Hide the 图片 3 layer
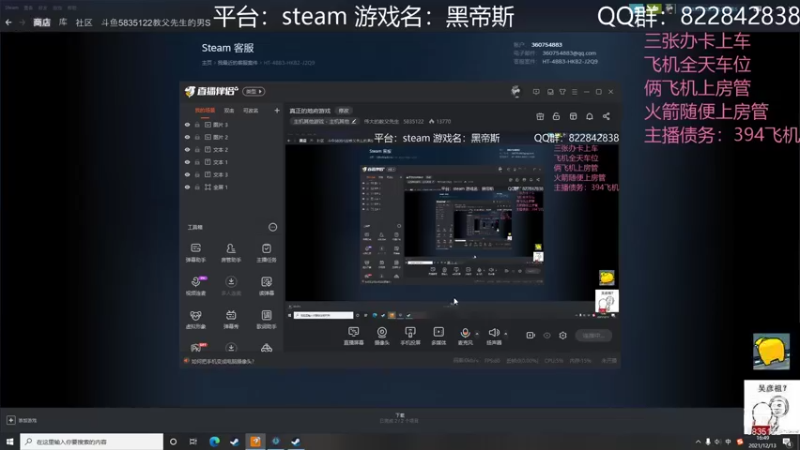This screenshot has width=800, height=450. coord(187,124)
